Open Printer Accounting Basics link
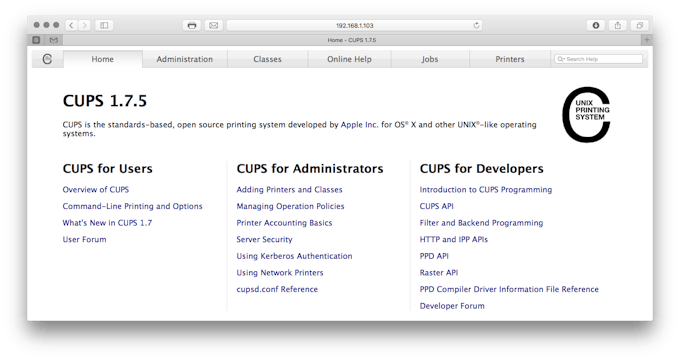 pos(284,223)
